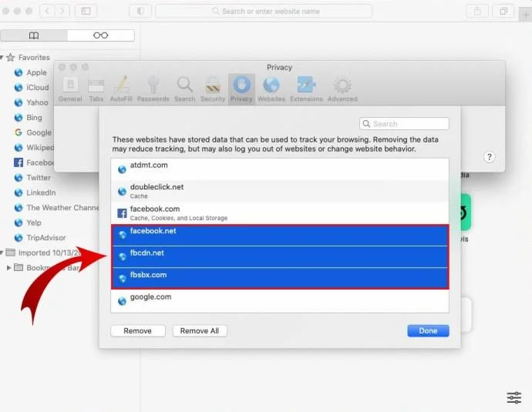
Task: Click the Facebook logo beside facebook.com
Action: pos(122,213)
